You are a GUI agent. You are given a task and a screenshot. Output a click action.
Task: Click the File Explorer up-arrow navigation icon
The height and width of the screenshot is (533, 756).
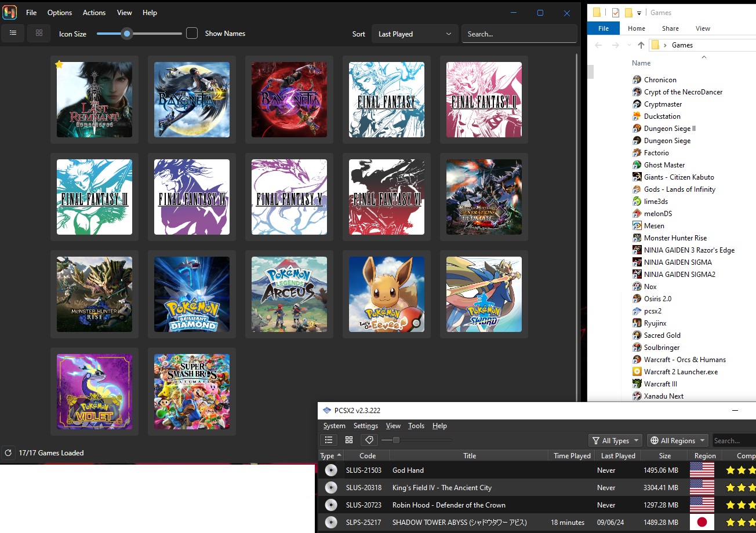click(641, 45)
